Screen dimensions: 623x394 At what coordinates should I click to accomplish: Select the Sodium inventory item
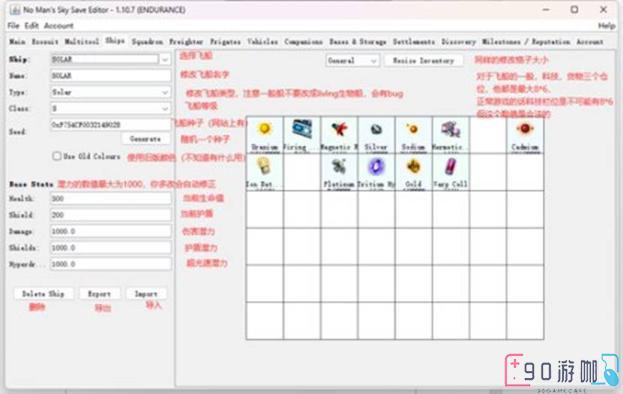pyautogui.click(x=413, y=135)
